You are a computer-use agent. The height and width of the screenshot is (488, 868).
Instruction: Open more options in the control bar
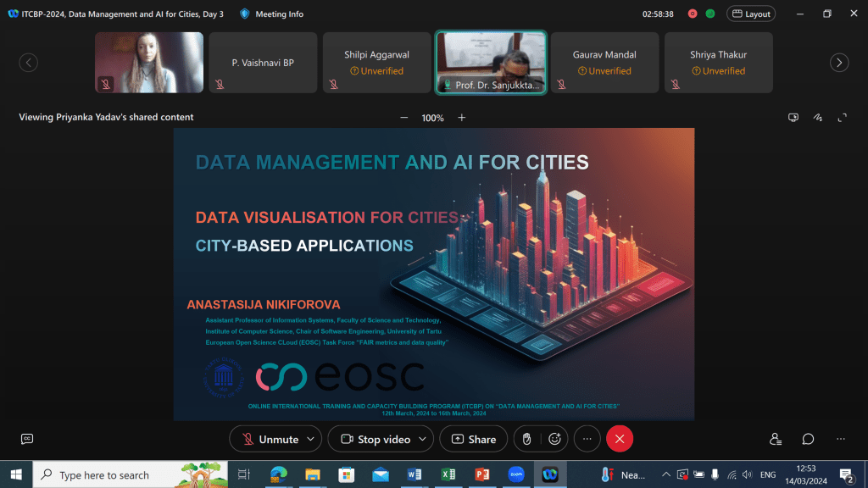[587, 439]
